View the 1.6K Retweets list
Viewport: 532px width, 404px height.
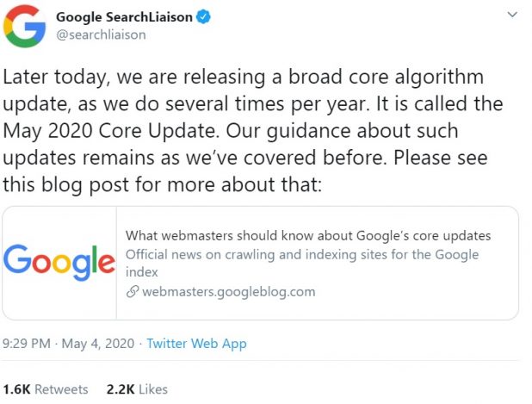(x=46, y=389)
